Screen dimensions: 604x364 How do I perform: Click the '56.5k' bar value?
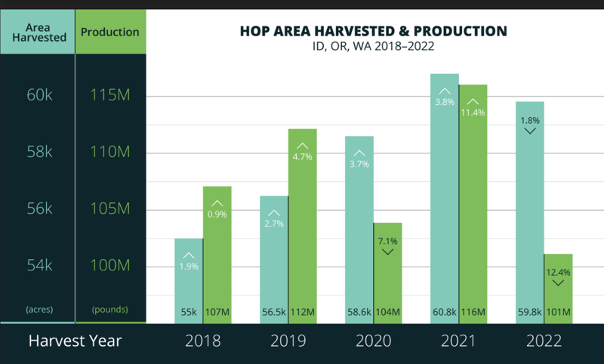pos(274,312)
